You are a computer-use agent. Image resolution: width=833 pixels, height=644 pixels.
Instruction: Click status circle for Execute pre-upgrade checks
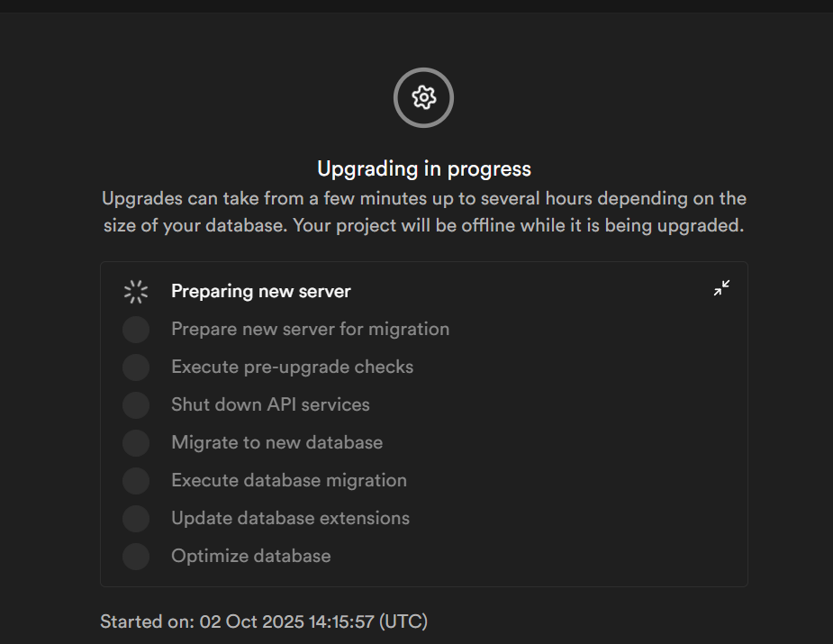point(136,367)
